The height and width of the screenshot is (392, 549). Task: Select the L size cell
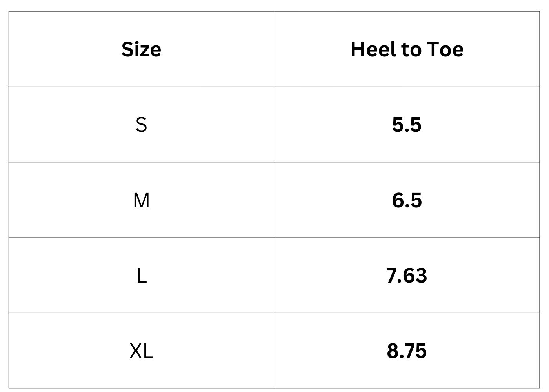click(x=141, y=276)
